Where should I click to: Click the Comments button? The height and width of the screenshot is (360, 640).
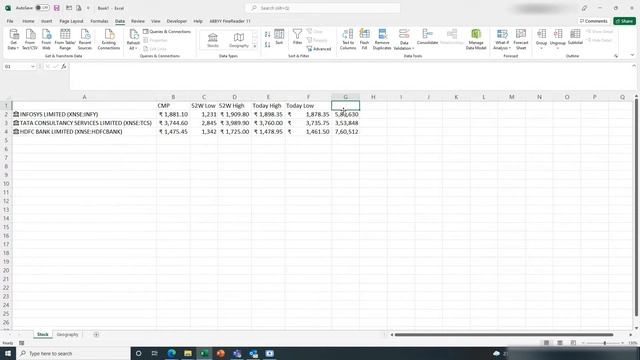point(594,21)
